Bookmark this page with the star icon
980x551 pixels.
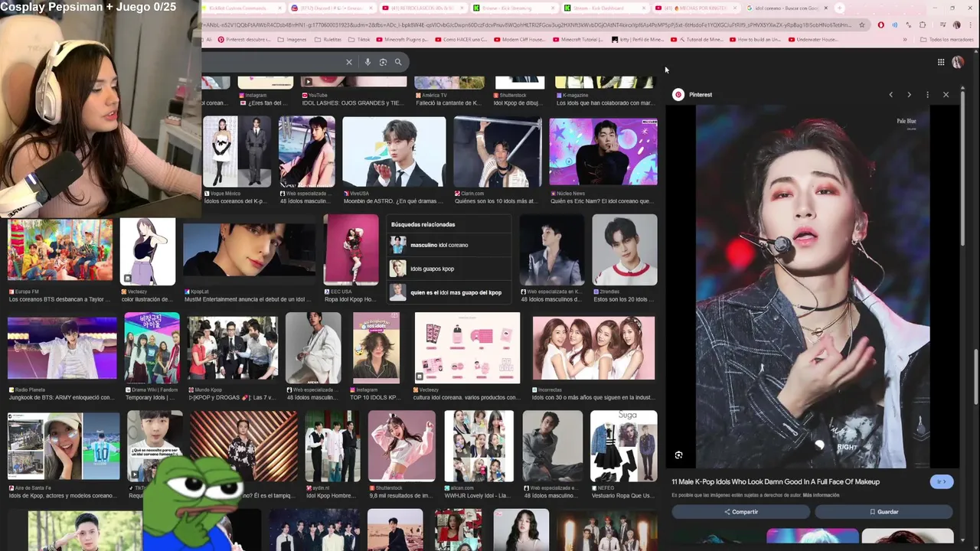coord(862,24)
